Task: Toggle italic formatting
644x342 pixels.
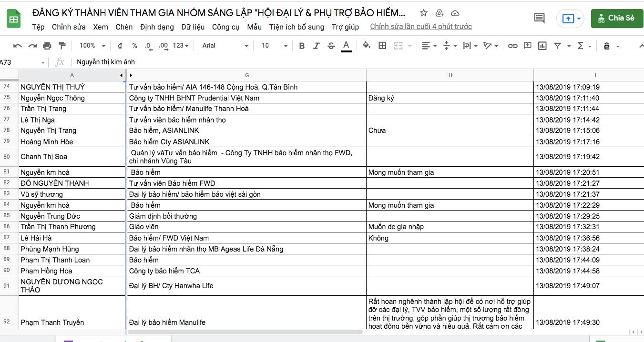Action: pos(316,46)
